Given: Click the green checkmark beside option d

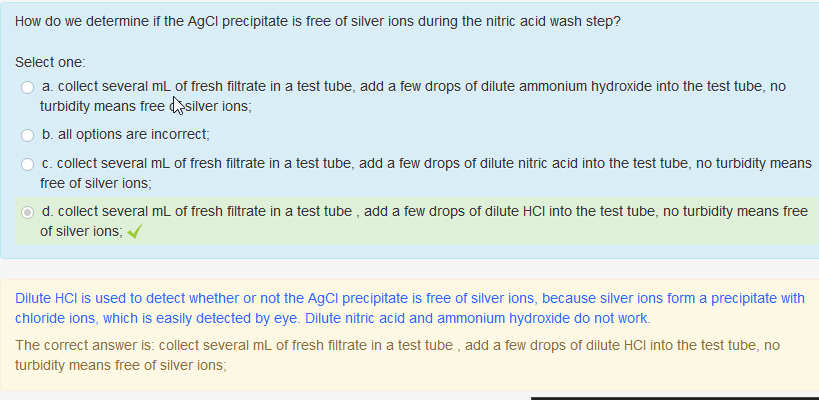Looking at the screenshot, I should click(x=134, y=231).
